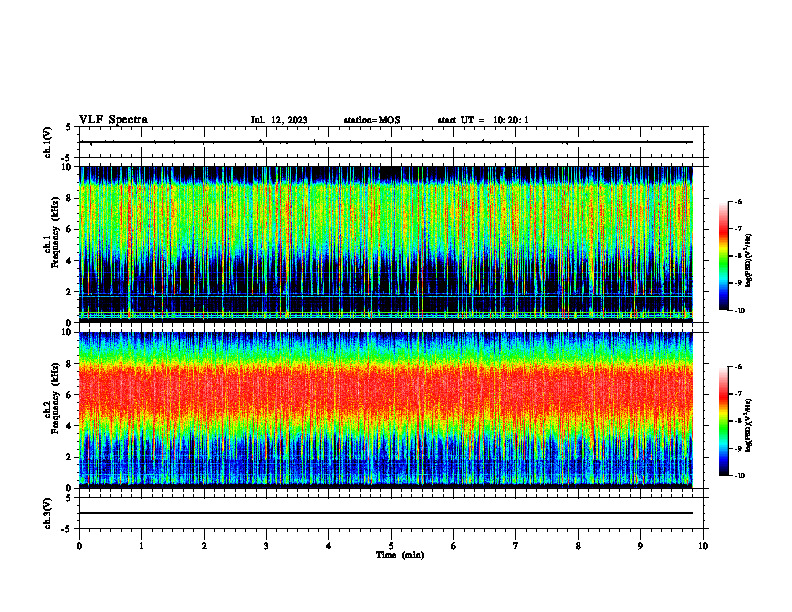Viewport: 792px width, 612px height.
Task: Click the ch.1 spectrogram color scale bar
Action: [723, 256]
